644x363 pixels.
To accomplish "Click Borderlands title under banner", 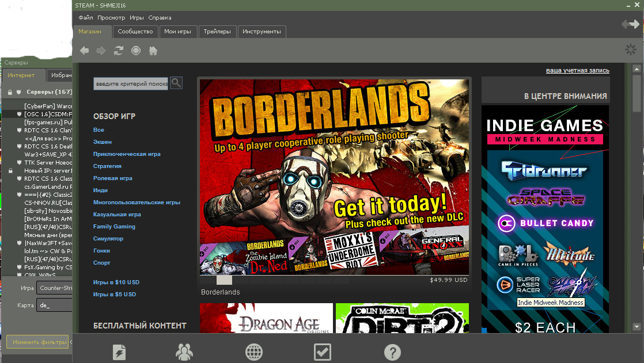I will [221, 292].
